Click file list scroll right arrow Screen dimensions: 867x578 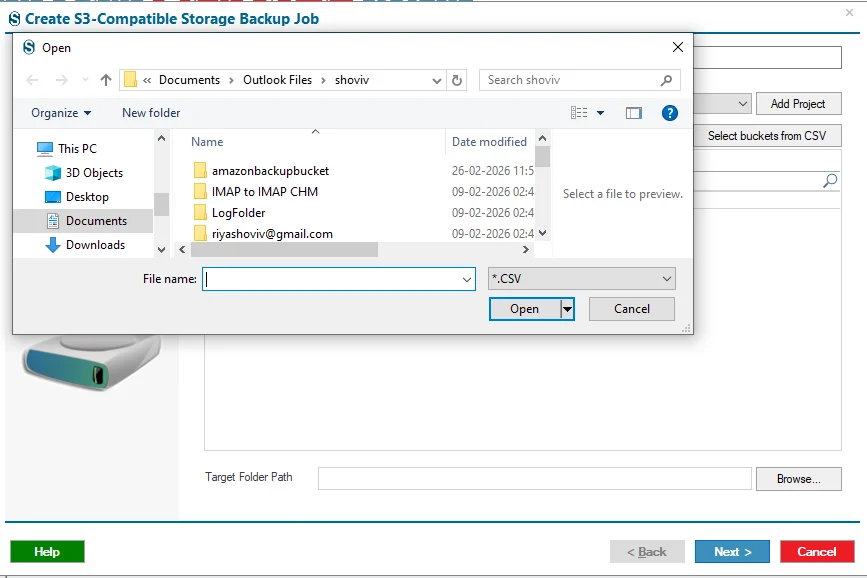click(x=525, y=250)
